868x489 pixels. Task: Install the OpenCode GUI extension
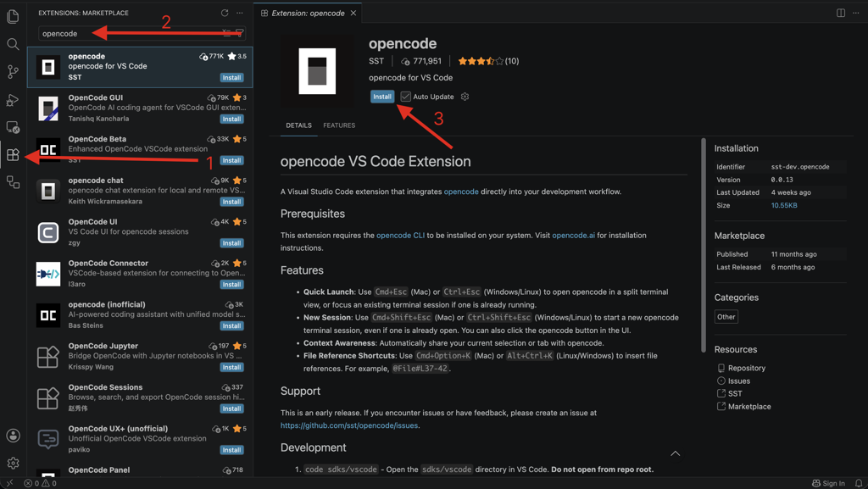(231, 119)
